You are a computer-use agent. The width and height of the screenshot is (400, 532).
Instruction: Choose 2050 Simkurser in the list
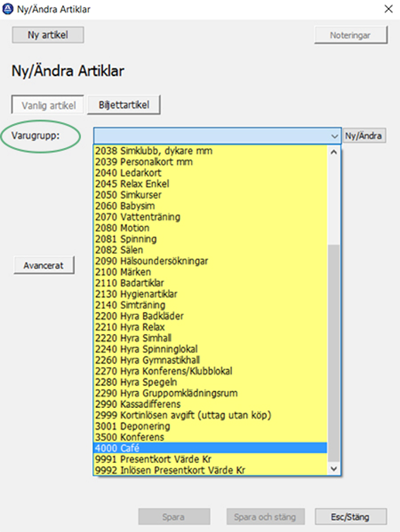point(210,194)
